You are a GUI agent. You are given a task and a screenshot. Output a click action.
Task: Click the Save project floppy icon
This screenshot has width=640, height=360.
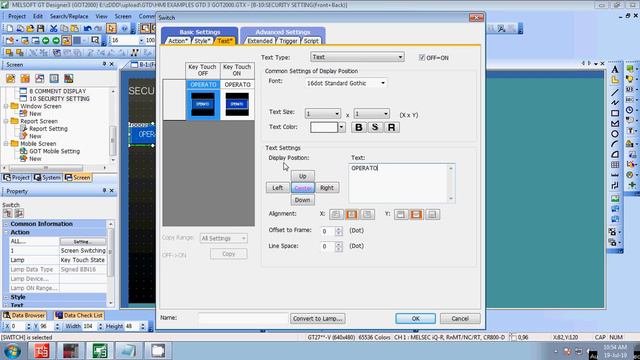pos(40,28)
